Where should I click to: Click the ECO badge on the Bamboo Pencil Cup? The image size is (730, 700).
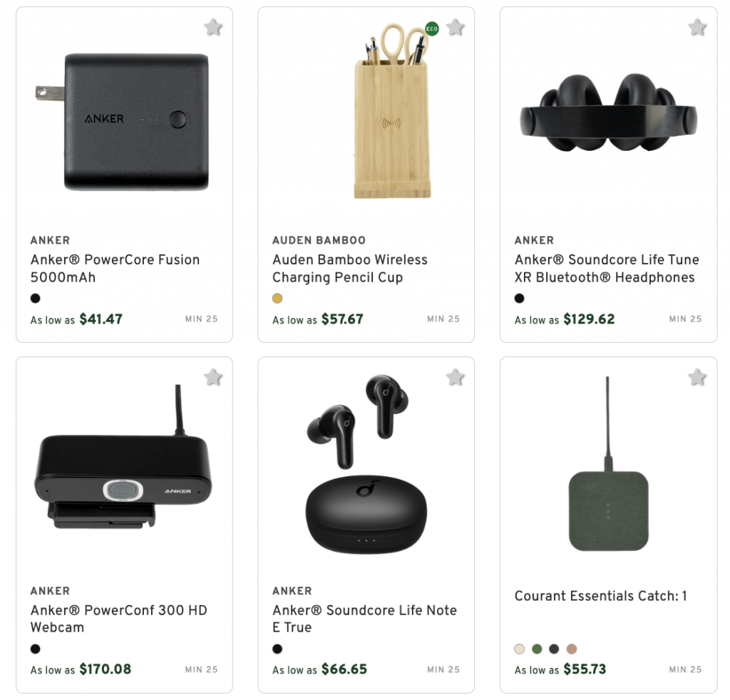pos(431,29)
